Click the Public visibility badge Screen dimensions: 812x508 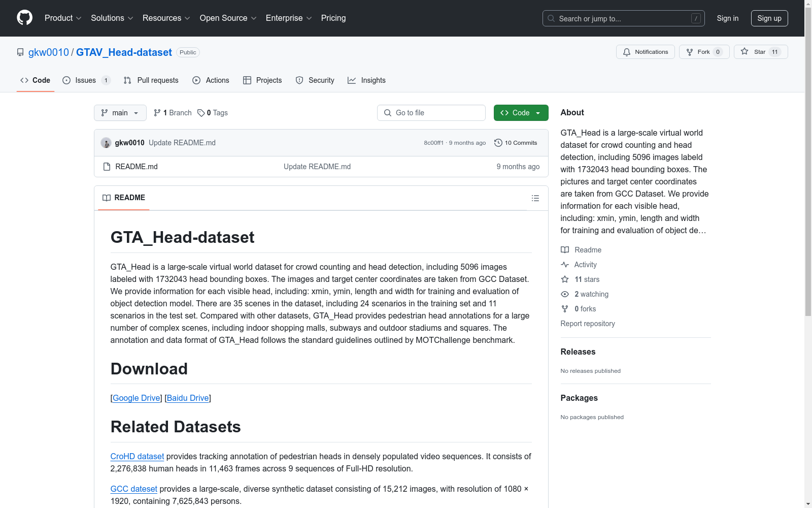pyautogui.click(x=188, y=52)
